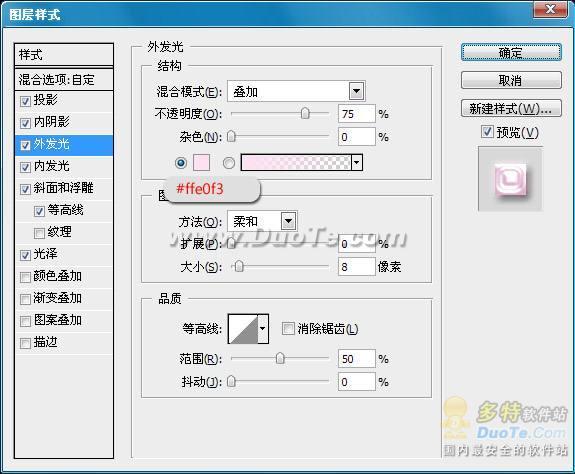The image size is (575, 474).
Task: Toggle the 内发光 inner glow checkbox
Action: pyautogui.click(x=25, y=168)
